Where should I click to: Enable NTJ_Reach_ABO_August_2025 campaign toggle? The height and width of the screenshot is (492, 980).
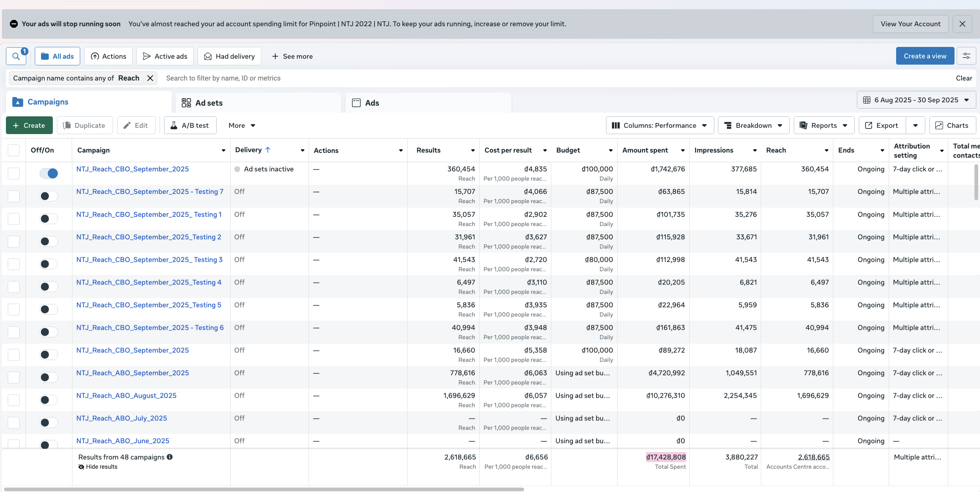point(49,400)
